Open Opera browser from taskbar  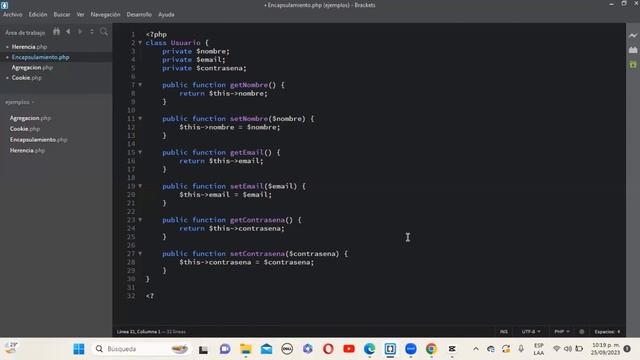click(328, 349)
